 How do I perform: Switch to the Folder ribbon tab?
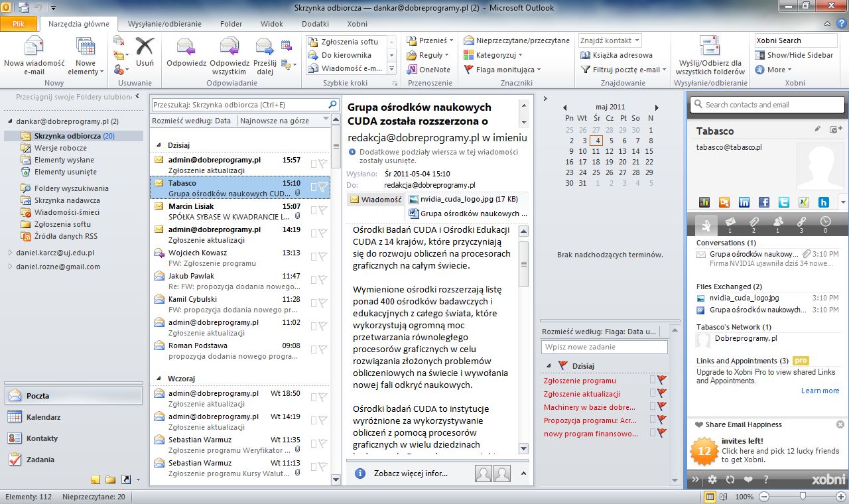(x=231, y=24)
